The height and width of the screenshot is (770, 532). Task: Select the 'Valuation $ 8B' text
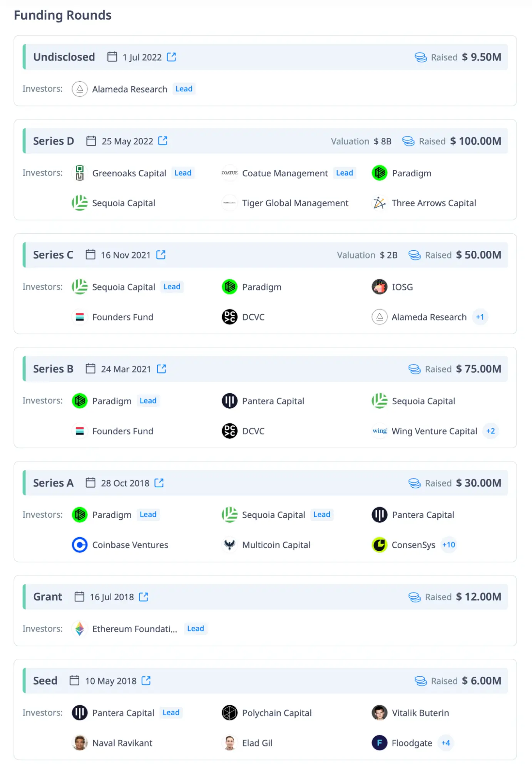[361, 141]
